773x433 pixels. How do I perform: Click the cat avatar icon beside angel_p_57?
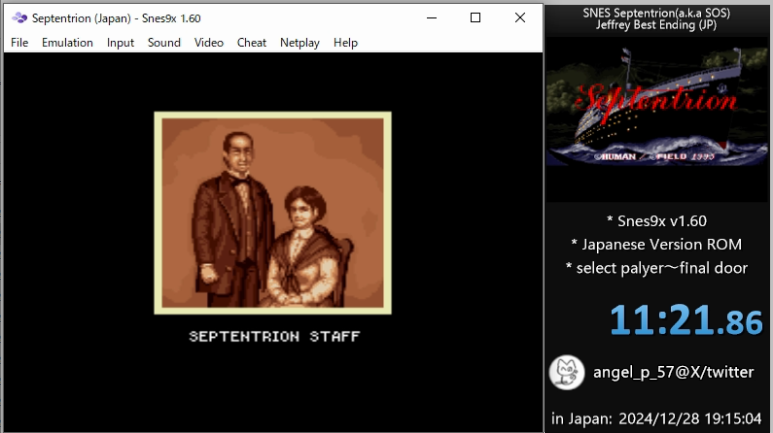(x=566, y=372)
